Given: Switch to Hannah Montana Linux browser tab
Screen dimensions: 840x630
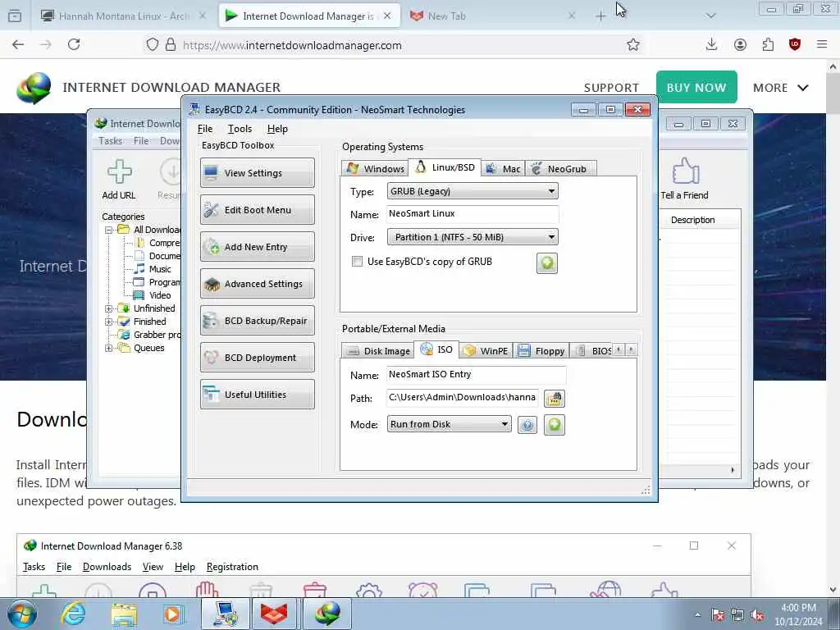Looking at the screenshot, I should [125, 16].
